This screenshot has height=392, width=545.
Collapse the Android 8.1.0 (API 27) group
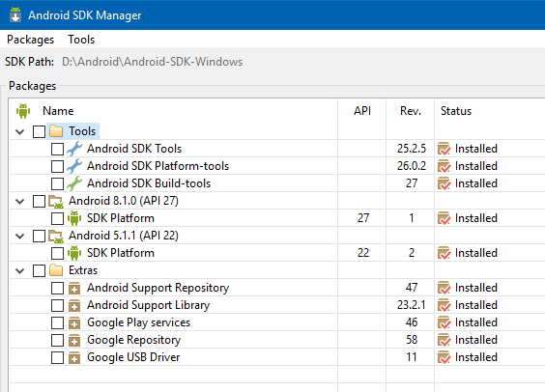click(x=20, y=202)
